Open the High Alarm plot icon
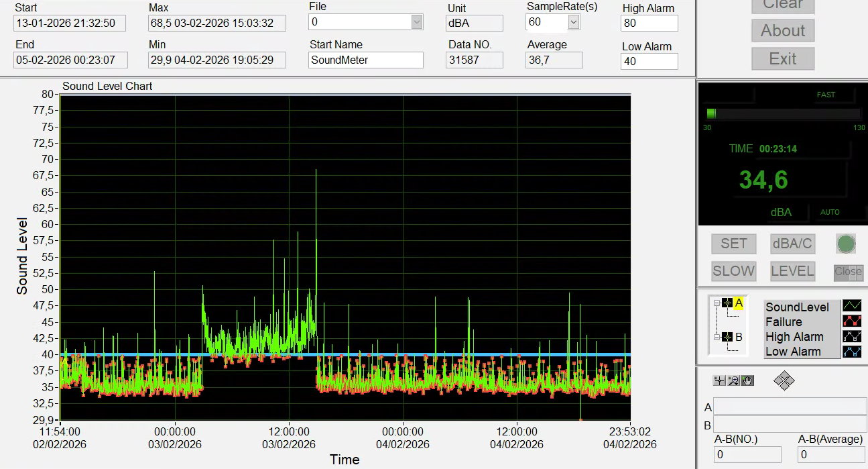 pos(852,337)
